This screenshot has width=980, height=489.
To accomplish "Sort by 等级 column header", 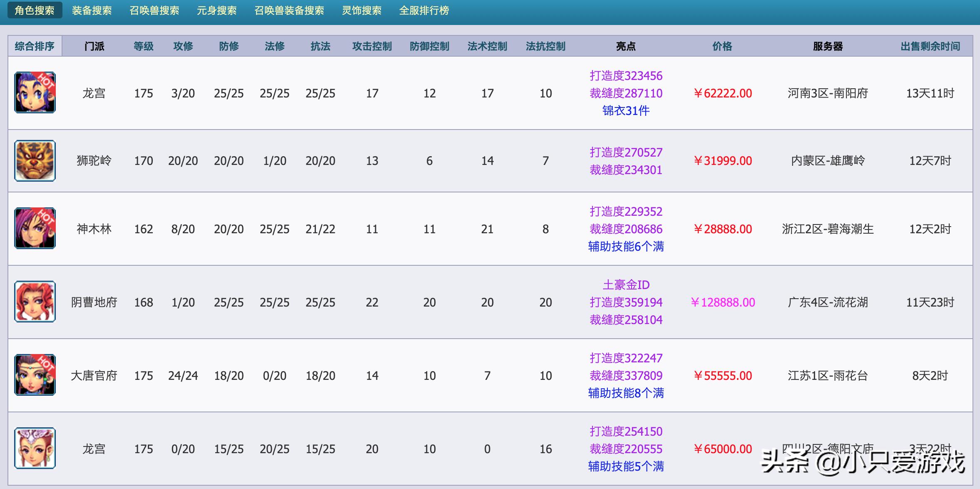I will coord(144,46).
